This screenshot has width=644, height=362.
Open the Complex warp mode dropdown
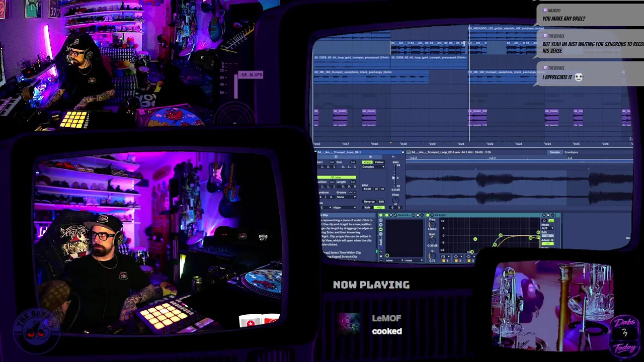(373, 167)
